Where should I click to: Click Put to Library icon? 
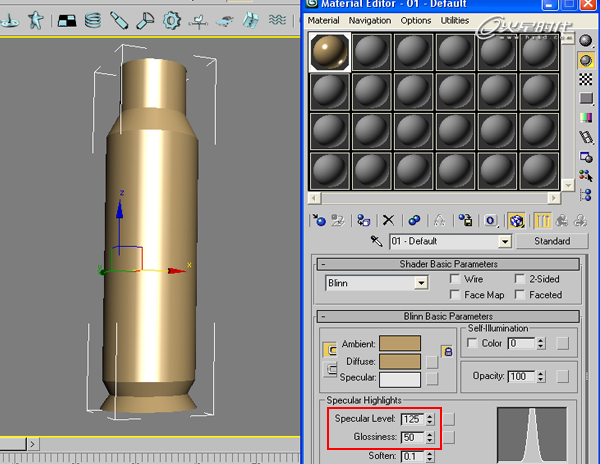pyautogui.click(x=465, y=220)
